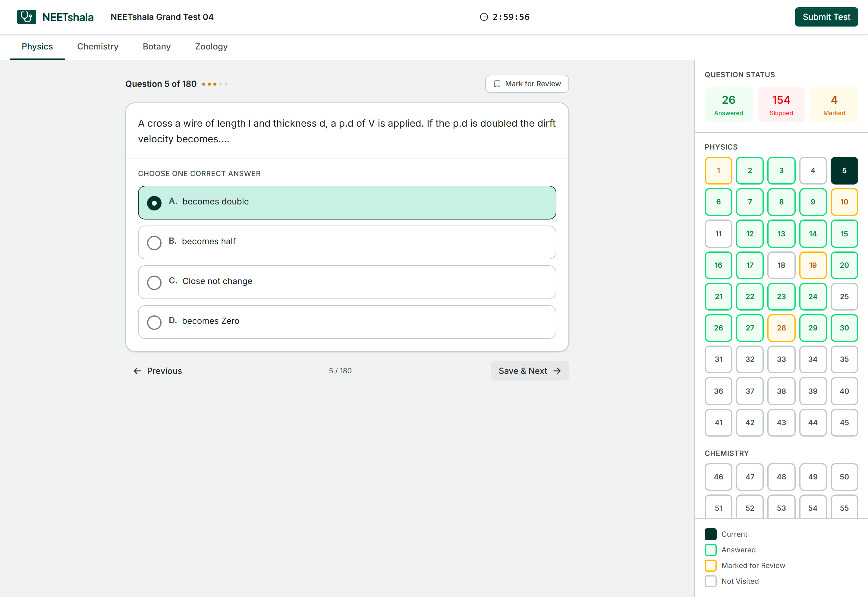Click the left arrow icon beside Previous
868x597 pixels.
click(x=137, y=371)
